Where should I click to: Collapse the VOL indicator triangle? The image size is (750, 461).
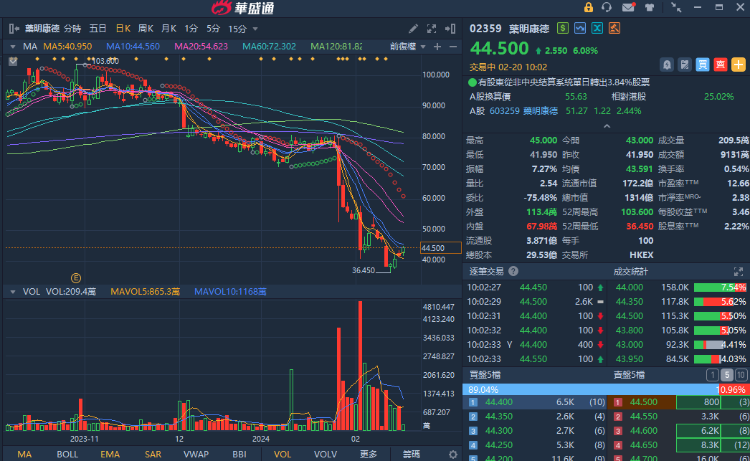coord(13,291)
